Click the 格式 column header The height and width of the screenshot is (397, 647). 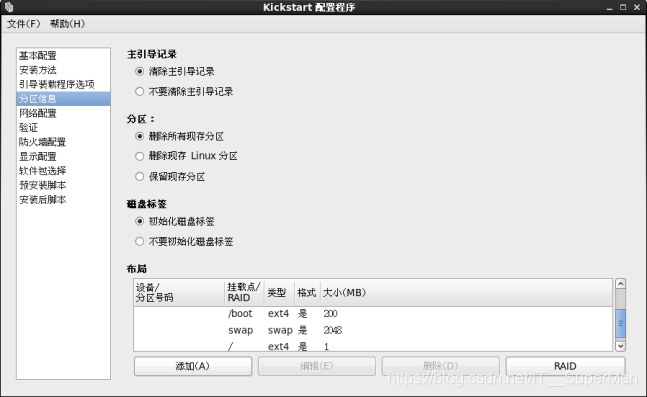(x=307, y=293)
